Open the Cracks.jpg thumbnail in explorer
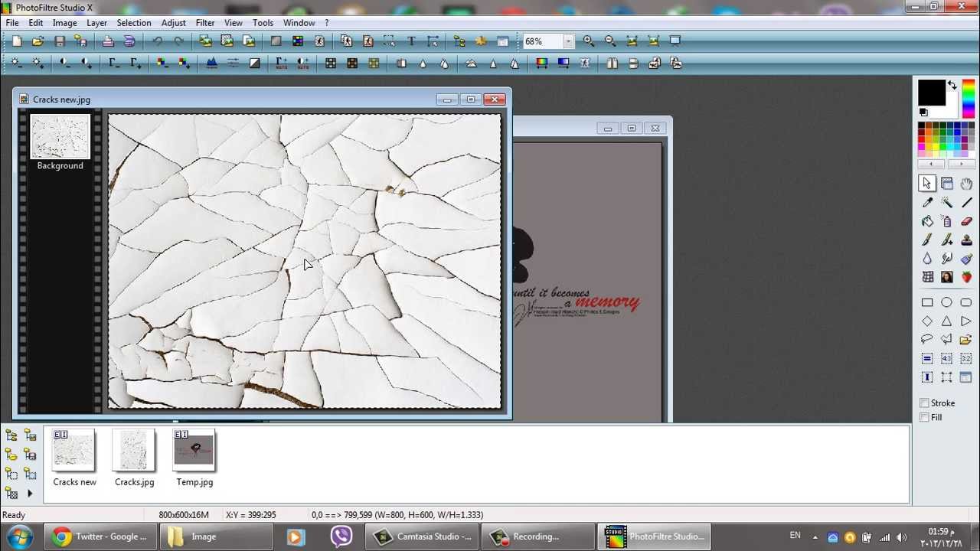The height and width of the screenshot is (551, 980). (134, 450)
